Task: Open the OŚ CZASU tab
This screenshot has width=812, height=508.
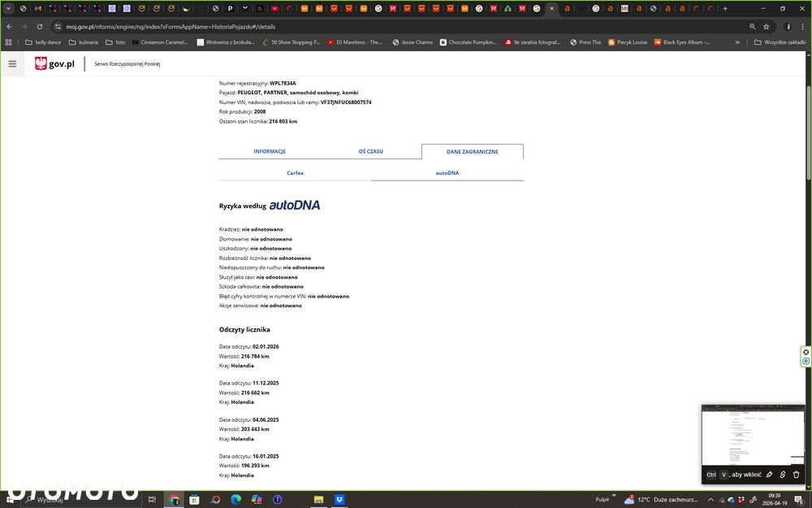Action: click(371, 151)
